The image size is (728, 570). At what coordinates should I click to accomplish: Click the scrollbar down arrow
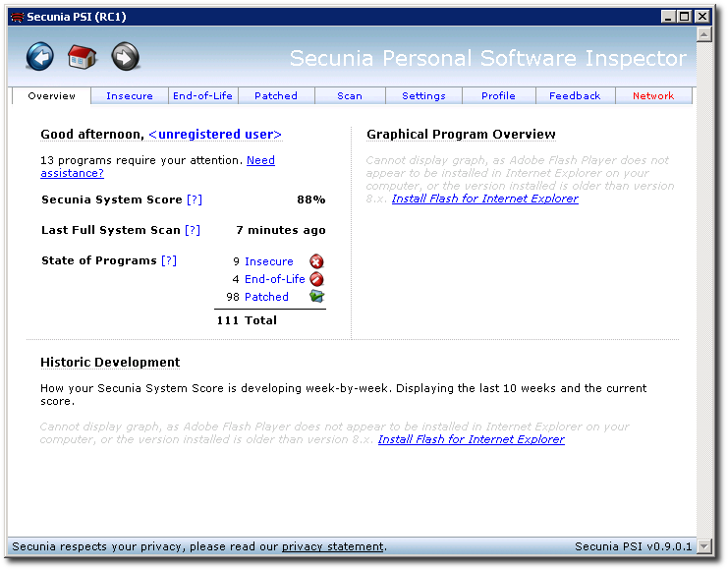(704, 545)
